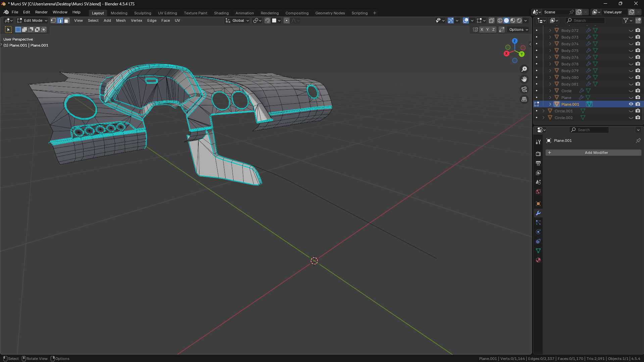Click the Select Box tool icon
This screenshot has height=362, width=644.
[8, 30]
